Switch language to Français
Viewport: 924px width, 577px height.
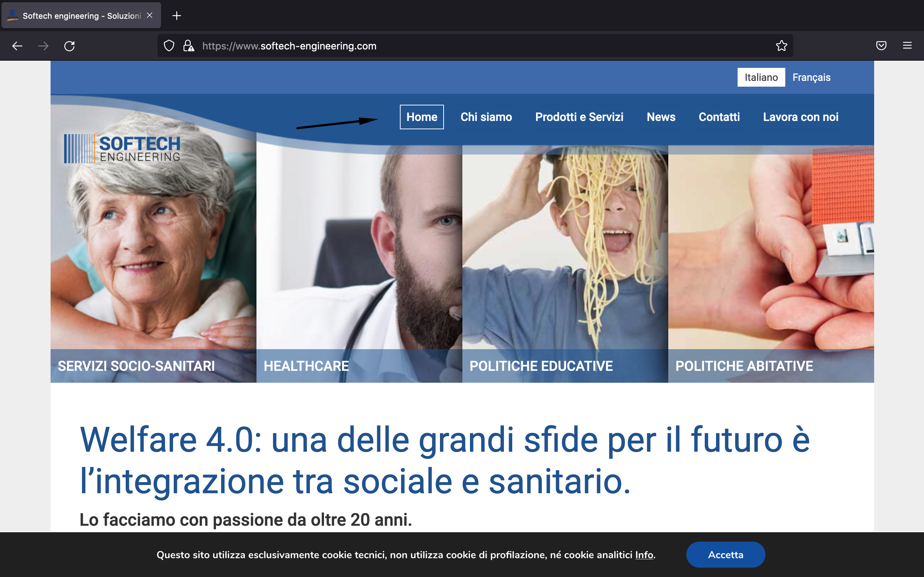[811, 78]
